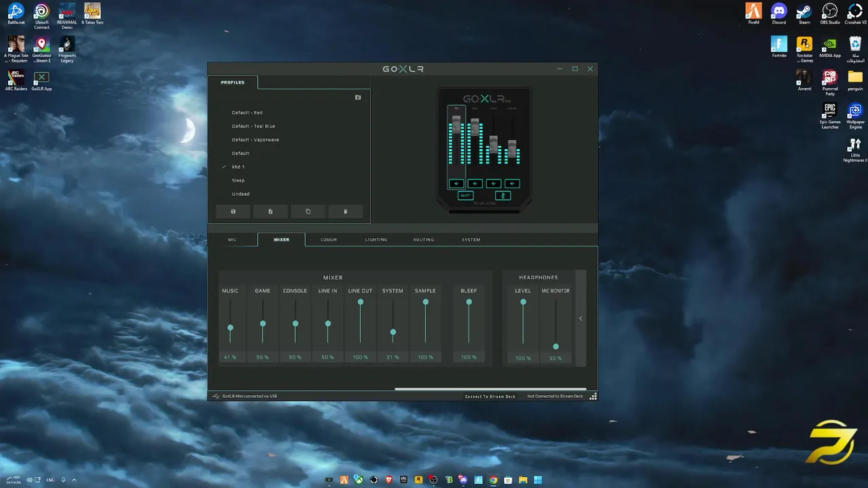Screen dimensions: 868x488
Task: Load the Default - Red profile
Action: coord(248,113)
